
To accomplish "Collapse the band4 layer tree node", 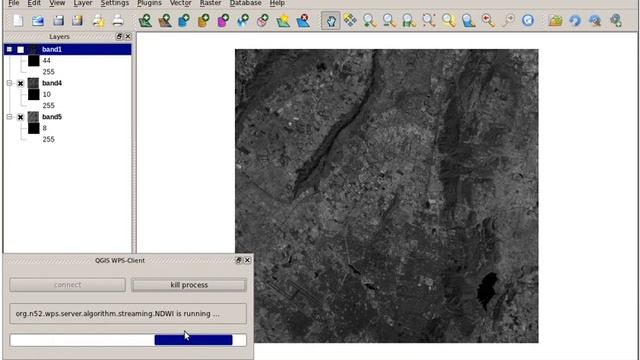I will point(9,83).
